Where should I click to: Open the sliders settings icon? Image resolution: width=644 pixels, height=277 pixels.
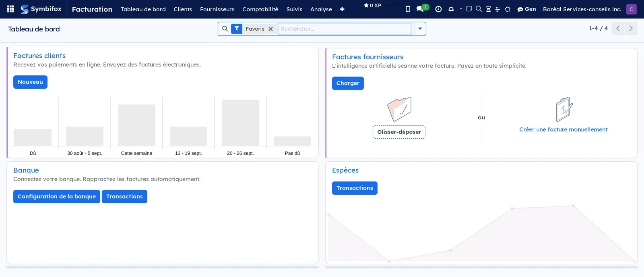498,9
